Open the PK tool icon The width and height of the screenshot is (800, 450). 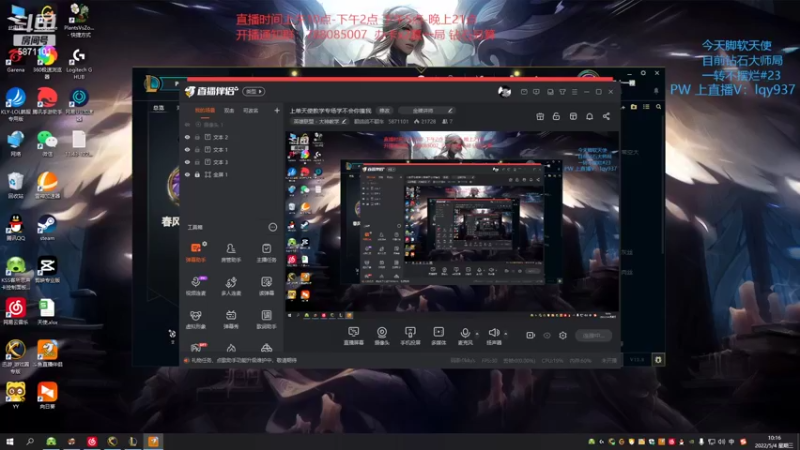pos(196,347)
